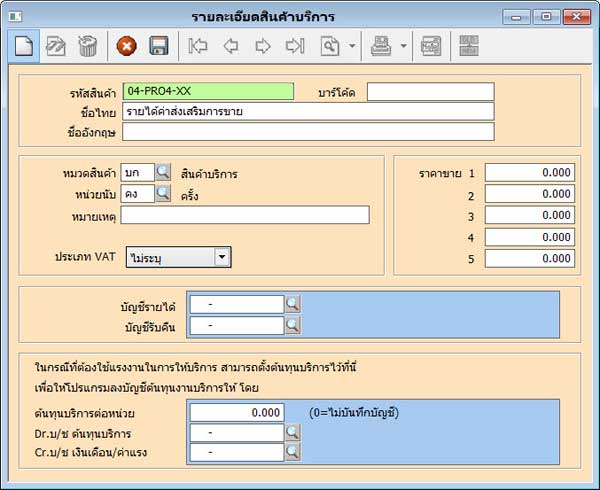Screen dimensions: 600x490
Task: Click the red Cancel icon
Action: 127,46
